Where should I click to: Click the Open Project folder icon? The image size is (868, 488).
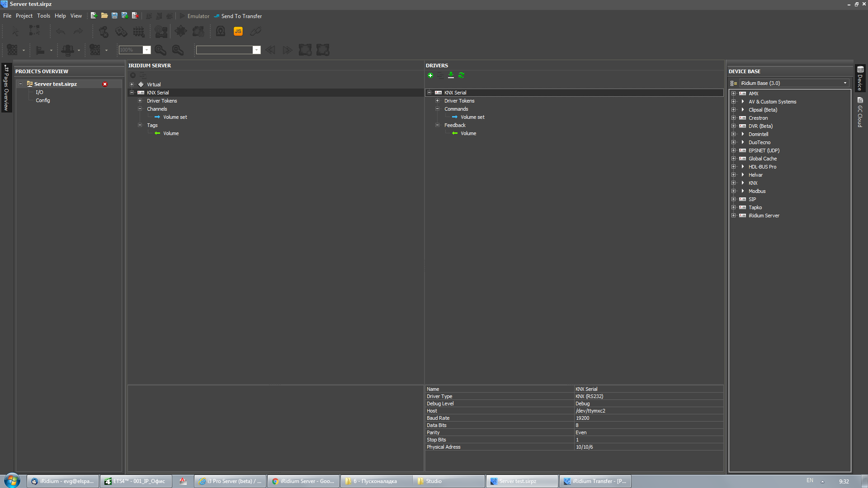click(x=104, y=16)
